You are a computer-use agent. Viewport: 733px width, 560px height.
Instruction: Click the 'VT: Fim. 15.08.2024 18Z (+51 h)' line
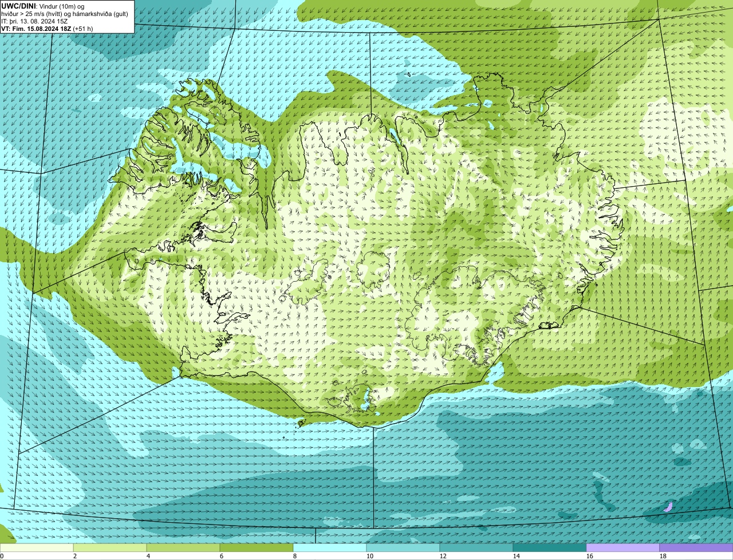point(47,28)
